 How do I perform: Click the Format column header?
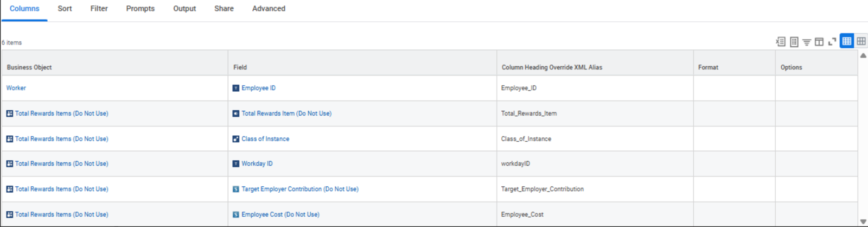coord(735,63)
